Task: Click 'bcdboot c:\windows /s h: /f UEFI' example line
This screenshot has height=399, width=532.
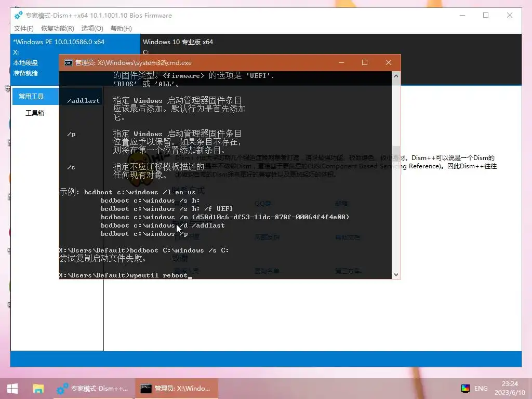Action: pos(167,209)
